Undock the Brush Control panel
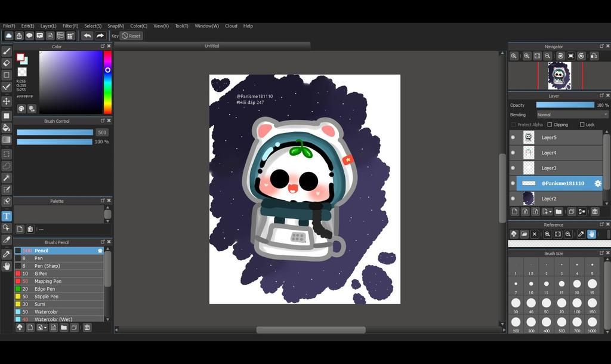Image resolution: width=611 pixels, height=364 pixels. 103,121
